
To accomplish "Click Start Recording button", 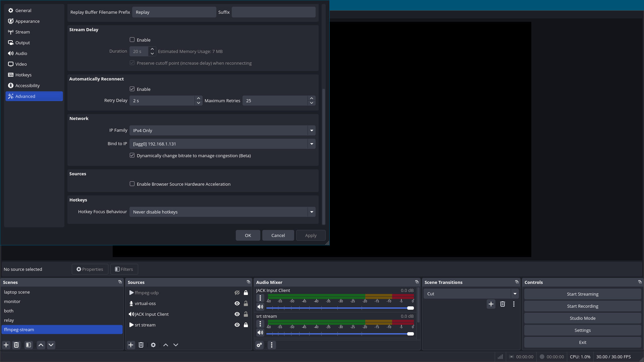I will (582, 306).
